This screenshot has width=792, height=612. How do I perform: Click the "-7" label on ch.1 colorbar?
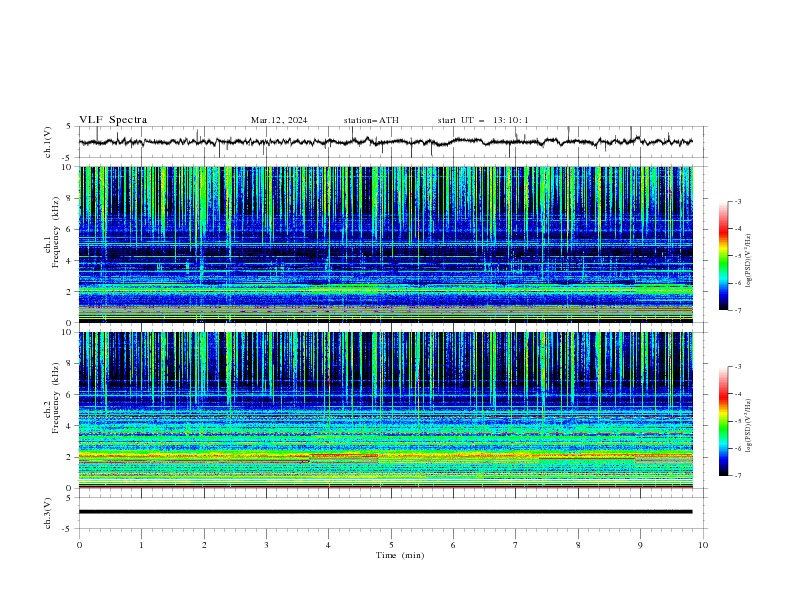[x=738, y=310]
